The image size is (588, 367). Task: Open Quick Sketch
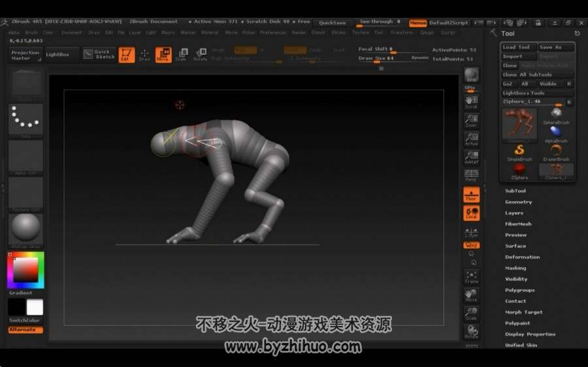pyautogui.click(x=99, y=54)
